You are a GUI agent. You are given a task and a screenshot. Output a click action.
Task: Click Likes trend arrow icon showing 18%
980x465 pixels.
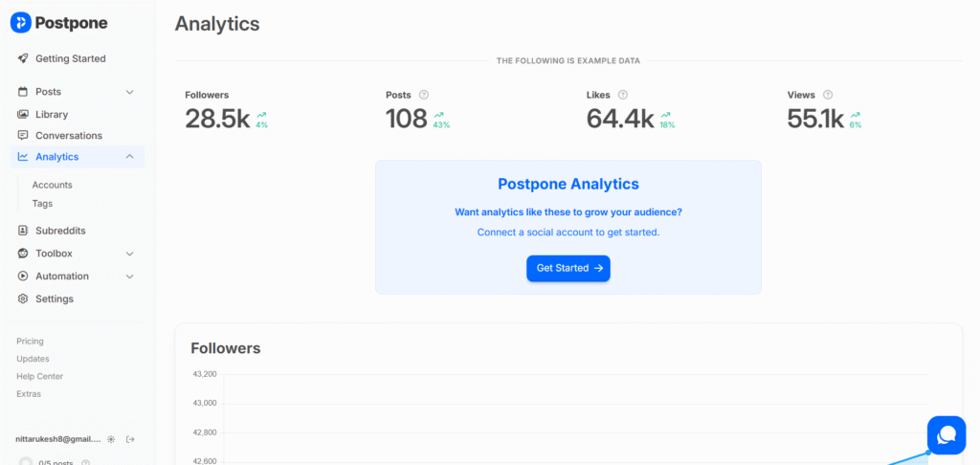tap(666, 115)
